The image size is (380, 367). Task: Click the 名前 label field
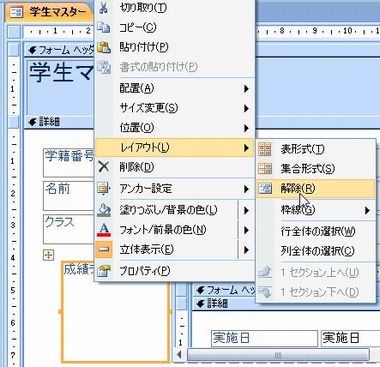click(69, 196)
